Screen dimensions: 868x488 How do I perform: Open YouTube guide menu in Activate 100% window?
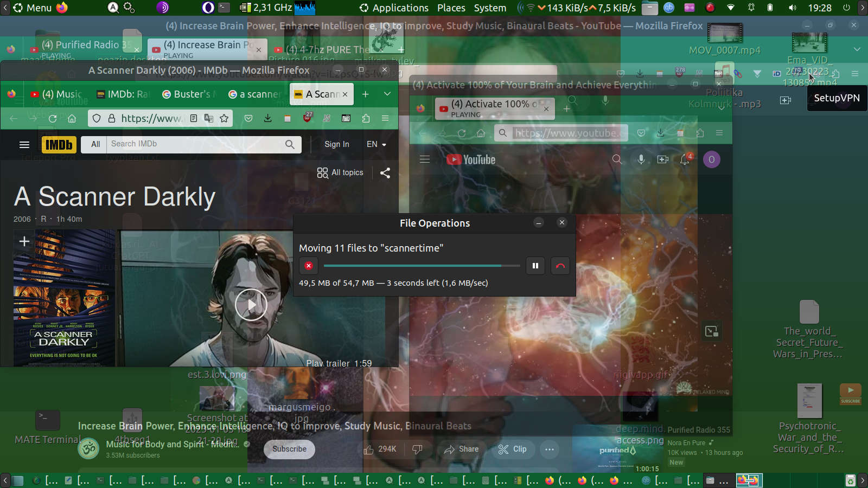pos(425,159)
